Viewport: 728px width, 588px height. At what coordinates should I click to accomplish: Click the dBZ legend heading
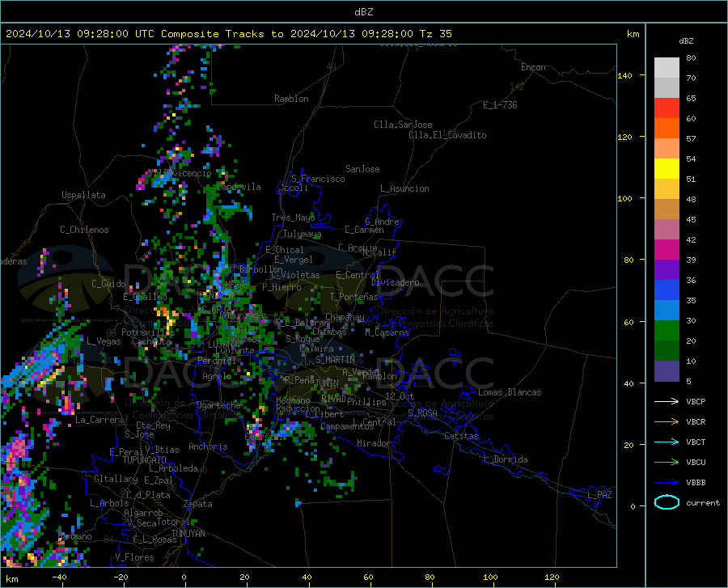(686, 40)
